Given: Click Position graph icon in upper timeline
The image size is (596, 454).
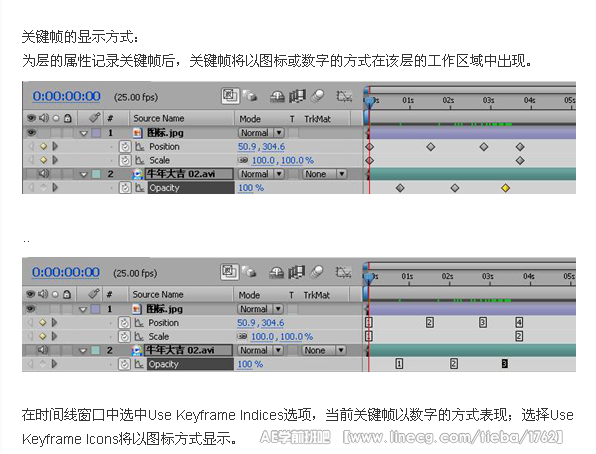Looking at the screenshot, I should 140,146.
